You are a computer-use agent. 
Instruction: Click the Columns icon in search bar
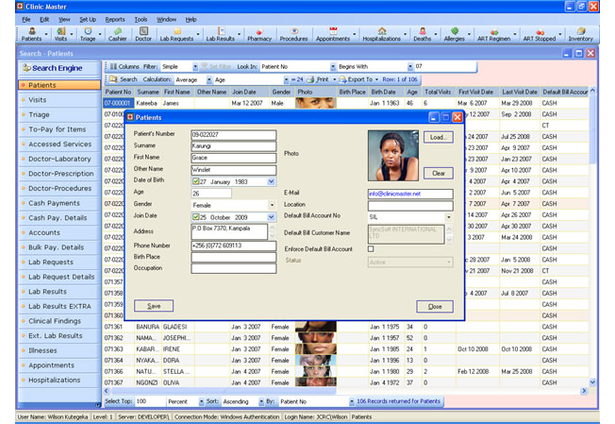[113, 67]
